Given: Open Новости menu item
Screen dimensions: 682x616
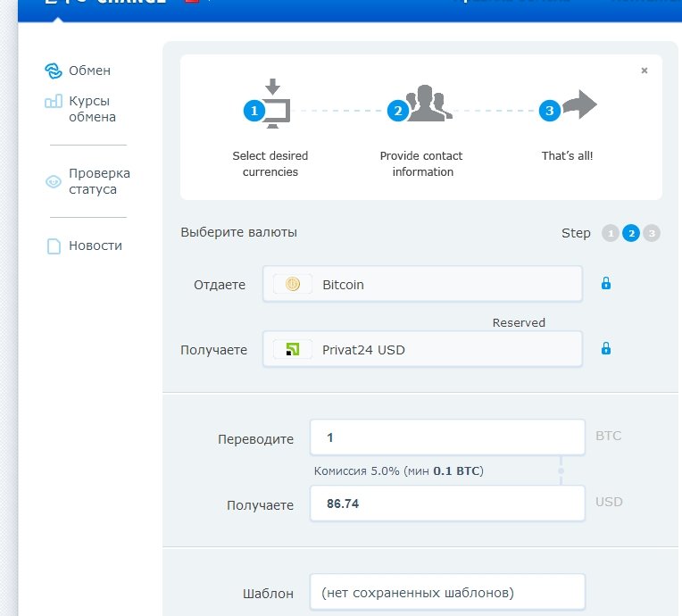Looking at the screenshot, I should (x=96, y=246).
